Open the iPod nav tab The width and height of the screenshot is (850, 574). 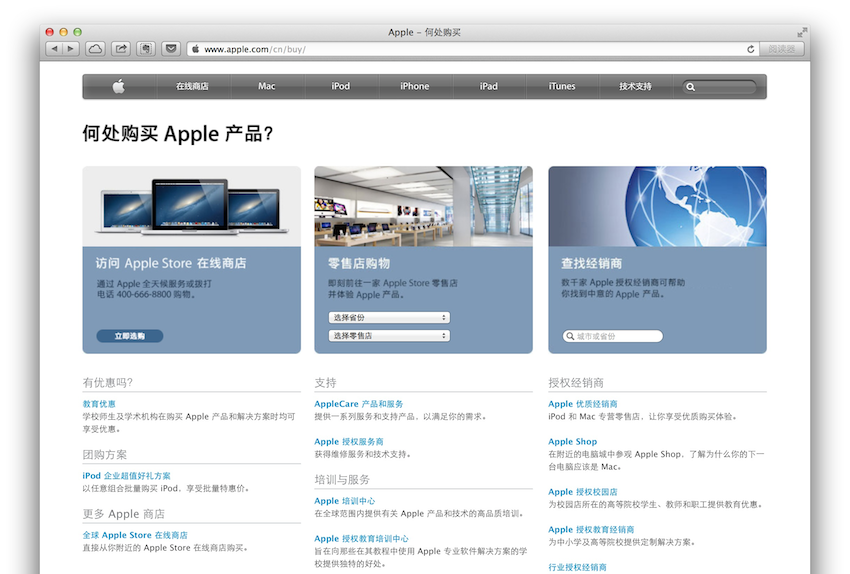click(340, 86)
